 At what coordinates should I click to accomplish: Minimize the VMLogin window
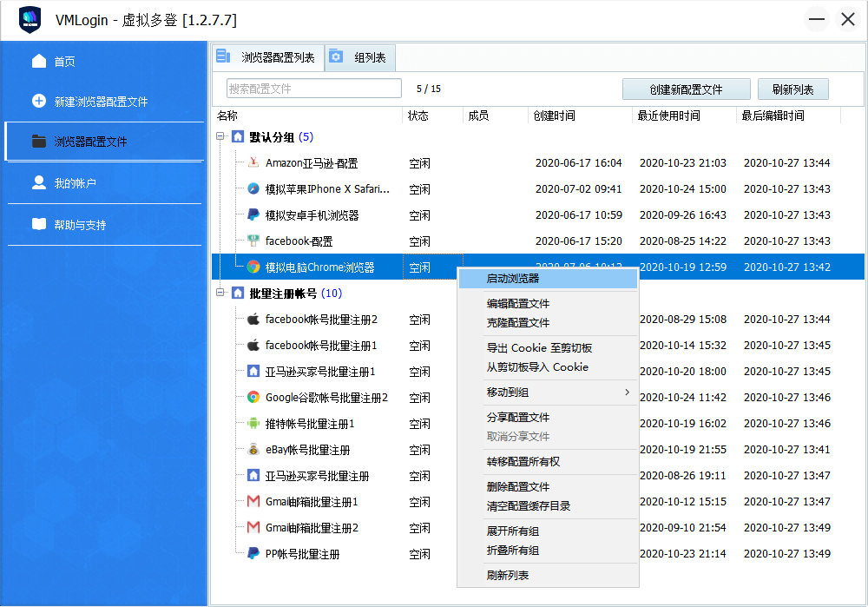[x=817, y=19]
